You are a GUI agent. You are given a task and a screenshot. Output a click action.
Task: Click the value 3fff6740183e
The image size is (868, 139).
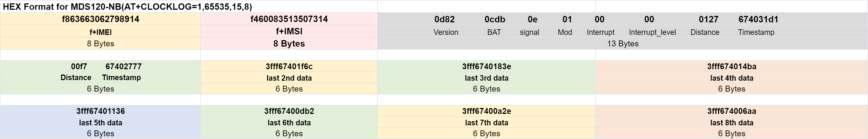click(x=486, y=66)
